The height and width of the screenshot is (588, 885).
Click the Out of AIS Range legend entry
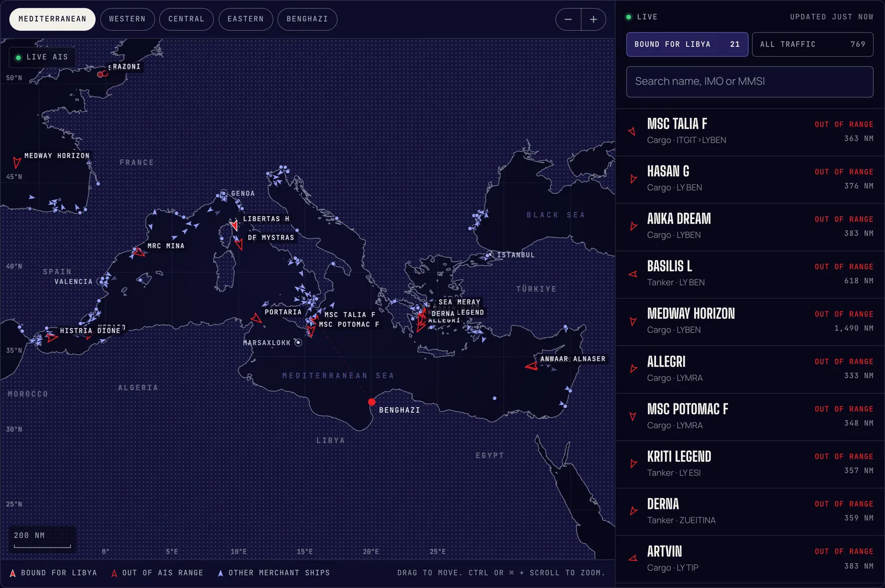[x=157, y=573]
